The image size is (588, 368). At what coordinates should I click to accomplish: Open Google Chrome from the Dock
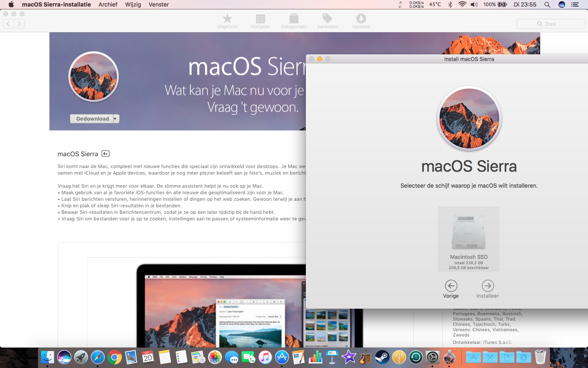pos(114,357)
